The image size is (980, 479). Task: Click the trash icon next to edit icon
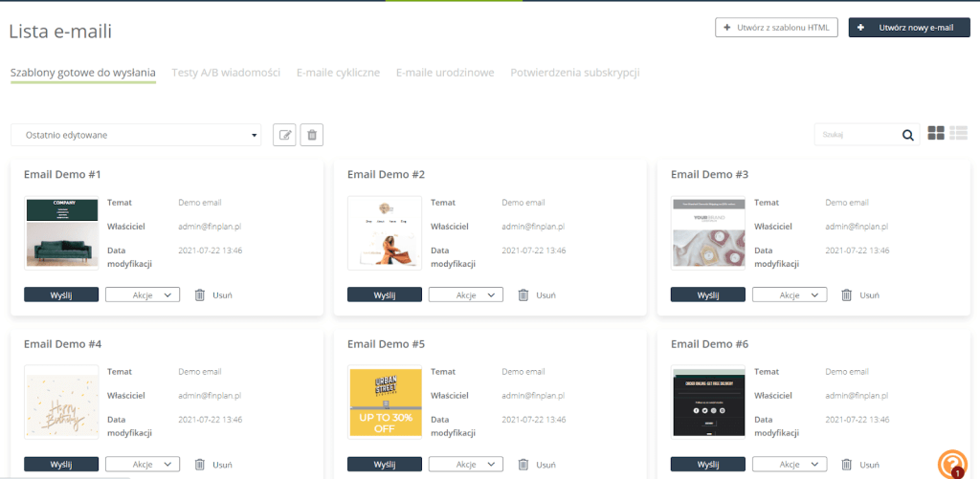coord(311,135)
